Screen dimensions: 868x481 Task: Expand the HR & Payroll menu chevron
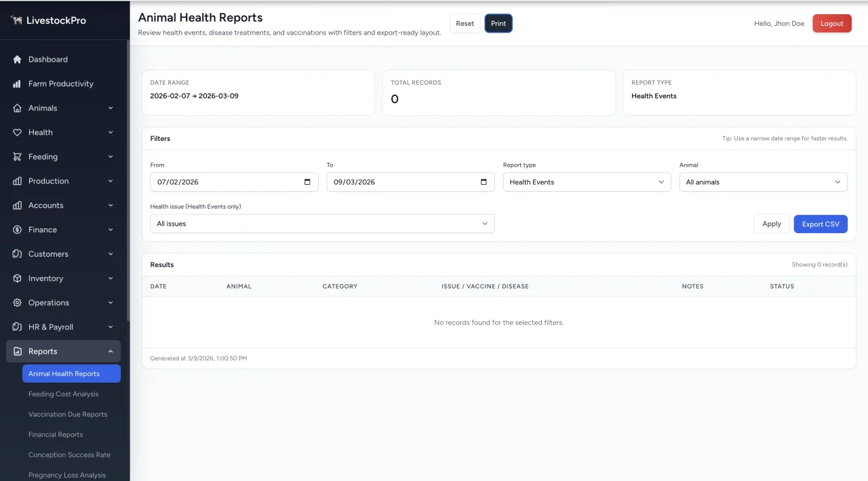111,327
